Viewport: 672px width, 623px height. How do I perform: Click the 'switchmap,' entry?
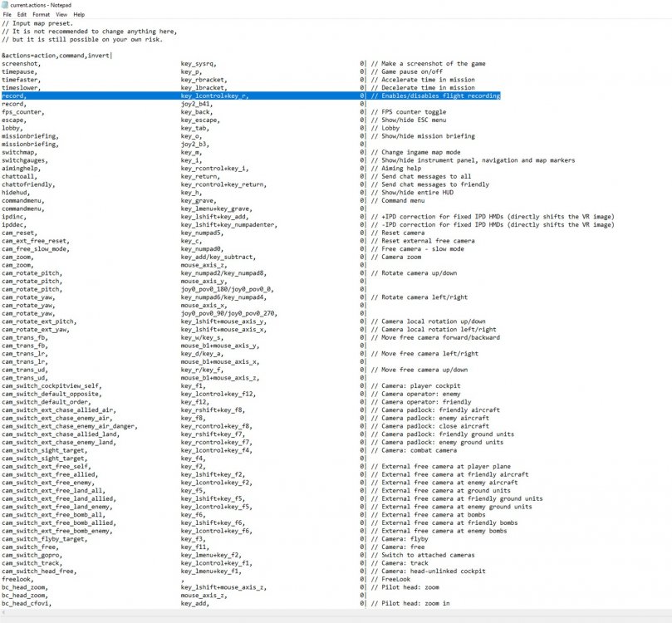click(19, 153)
